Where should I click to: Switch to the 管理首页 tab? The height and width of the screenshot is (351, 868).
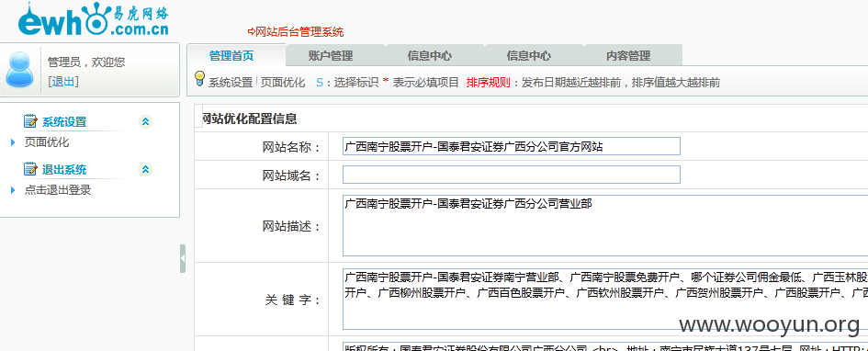coord(231,55)
